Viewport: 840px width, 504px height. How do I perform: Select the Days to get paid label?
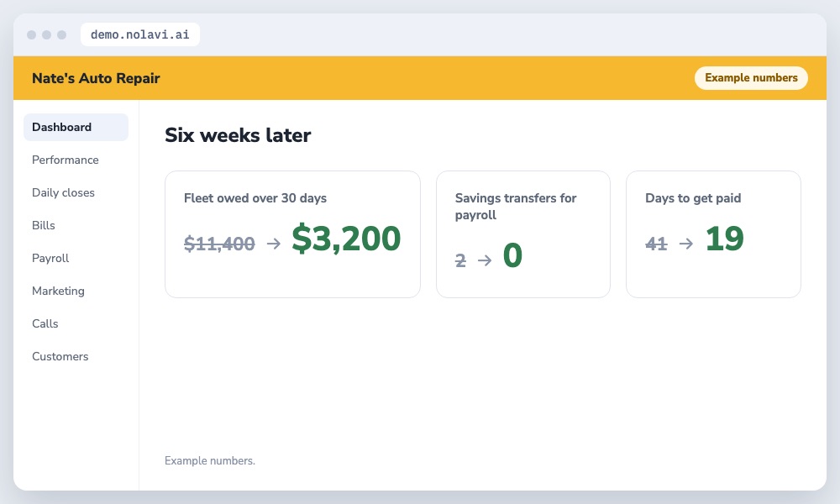tap(693, 197)
